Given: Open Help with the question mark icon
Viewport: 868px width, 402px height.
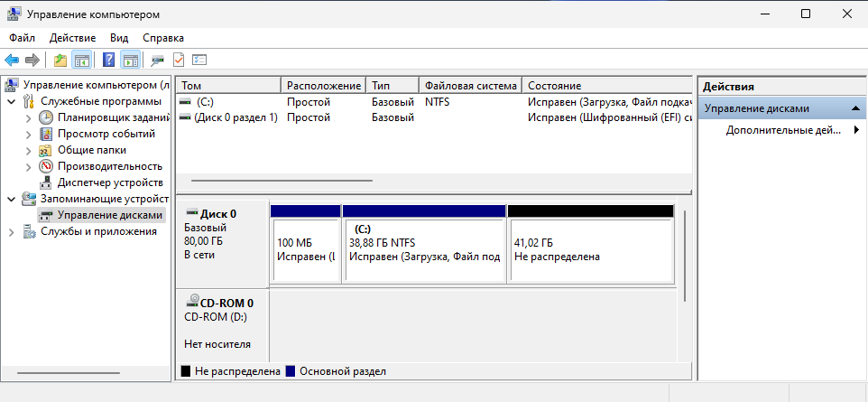Looking at the screenshot, I should click(x=109, y=60).
